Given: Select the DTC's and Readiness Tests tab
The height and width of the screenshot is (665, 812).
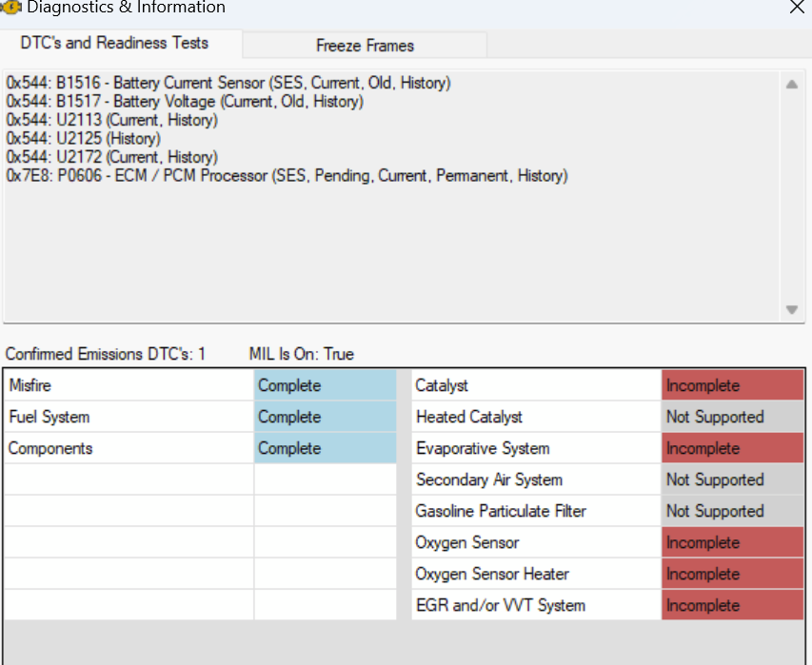Looking at the screenshot, I should pos(114,43).
